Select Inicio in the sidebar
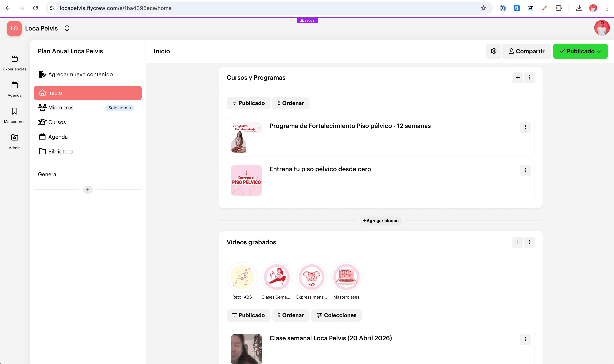 pos(88,93)
